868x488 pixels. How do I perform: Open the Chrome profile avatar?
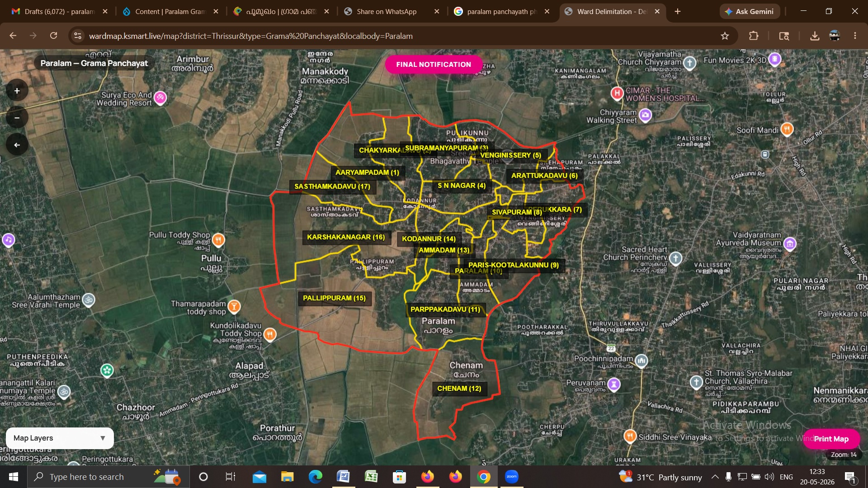click(835, 36)
